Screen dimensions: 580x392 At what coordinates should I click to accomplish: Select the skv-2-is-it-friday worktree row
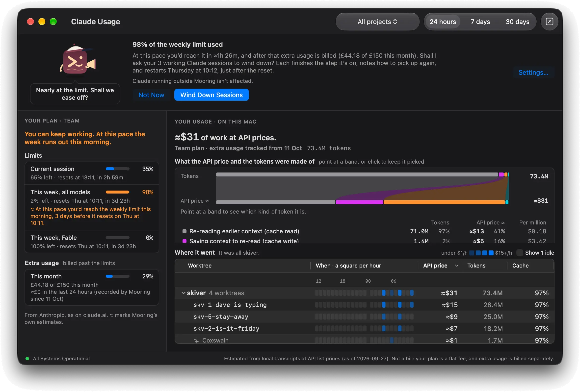pyautogui.click(x=364, y=328)
